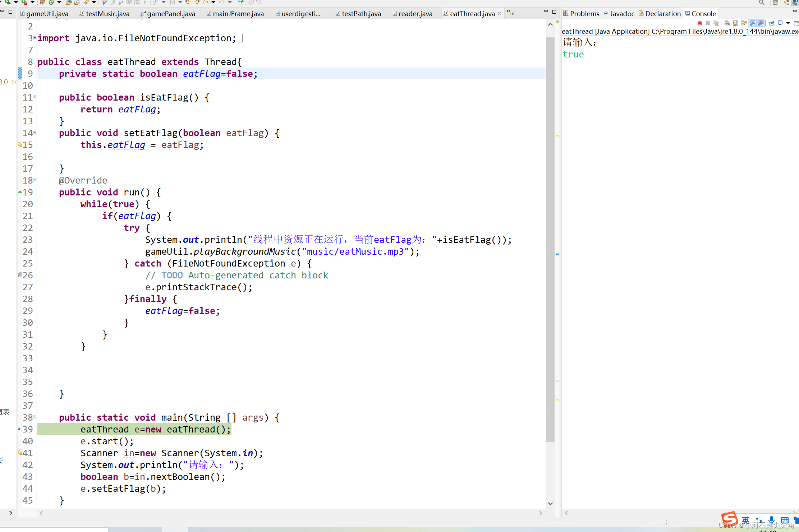Click the Clear Console icon
Image resolution: width=799 pixels, height=532 pixels.
pos(727,23)
